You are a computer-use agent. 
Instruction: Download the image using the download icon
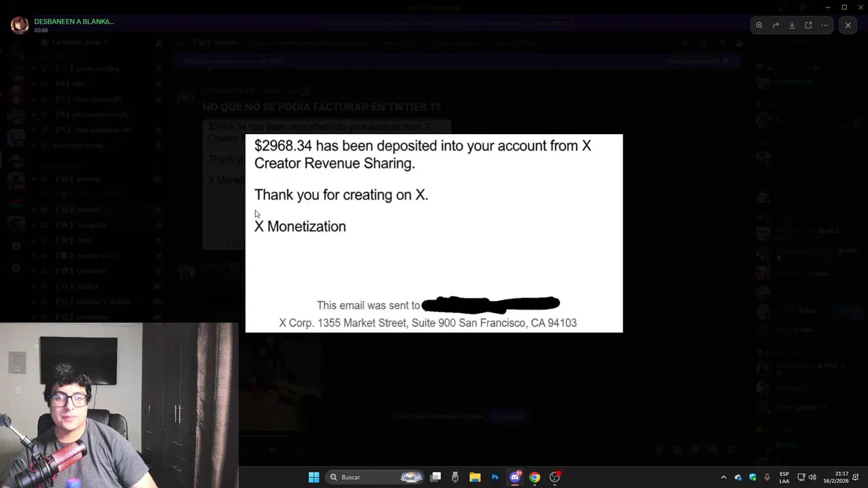792,25
